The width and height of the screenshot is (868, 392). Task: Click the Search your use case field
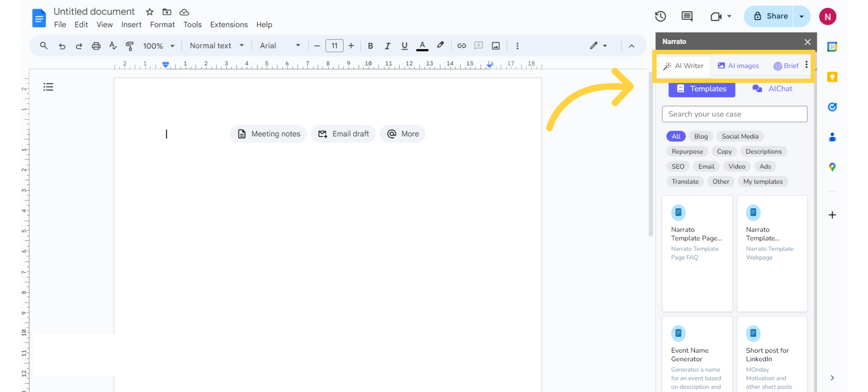[735, 114]
